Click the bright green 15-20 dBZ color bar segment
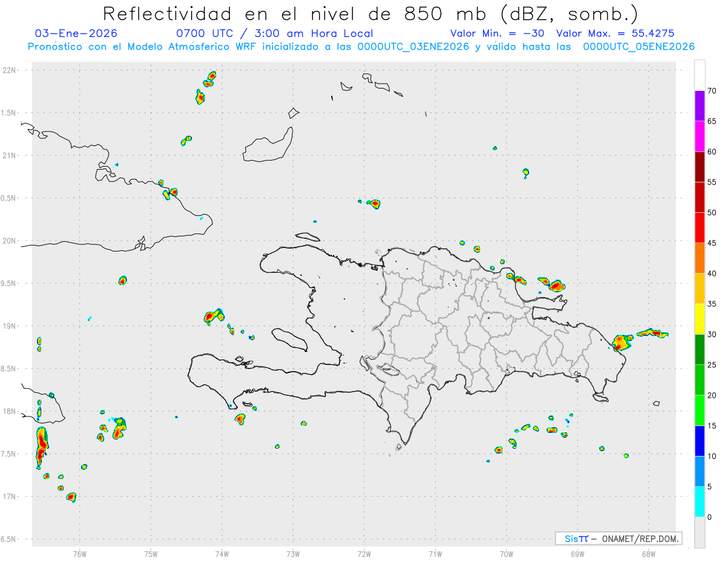Screen dimensions: 728x562 click(699, 410)
